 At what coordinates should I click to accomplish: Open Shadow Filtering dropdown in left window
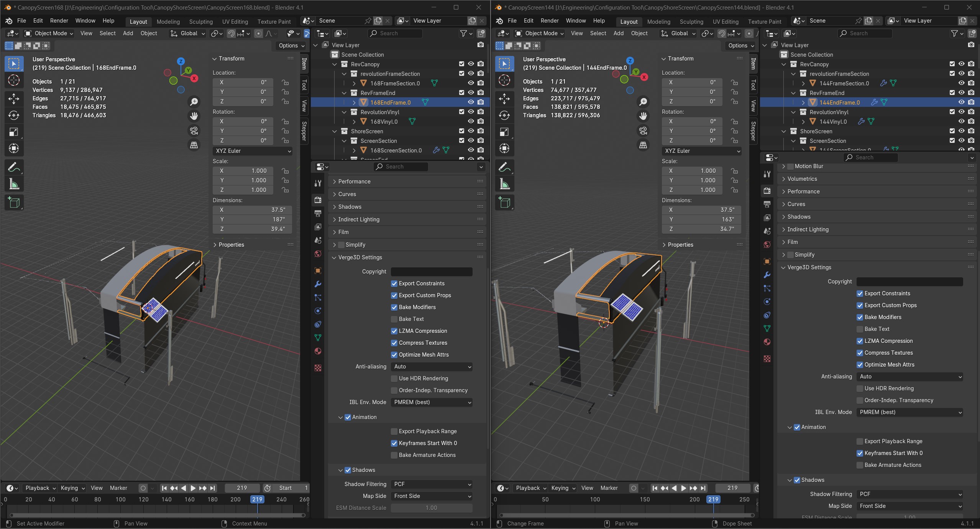click(x=432, y=484)
